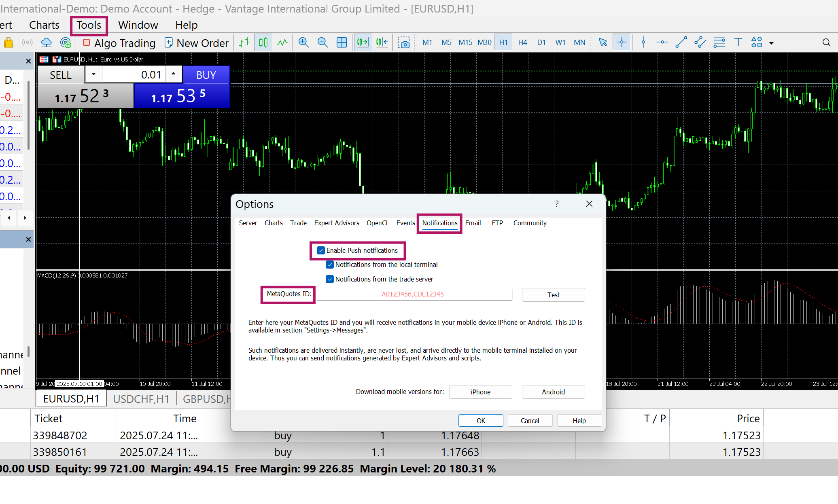
Task: Click the Test button
Action: (x=553, y=295)
